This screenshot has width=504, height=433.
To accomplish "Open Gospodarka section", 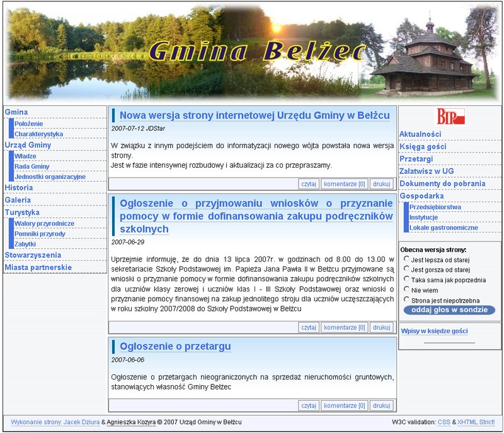I will pyautogui.click(x=421, y=196).
